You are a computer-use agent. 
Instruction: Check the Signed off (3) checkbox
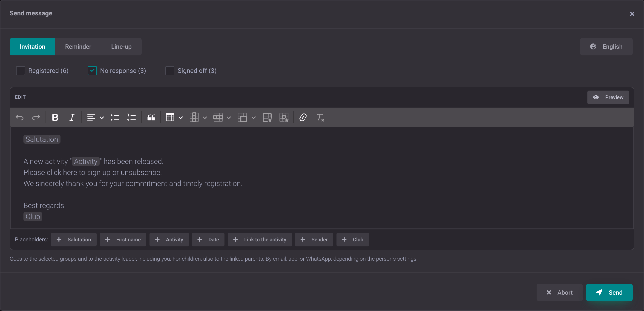coord(170,71)
